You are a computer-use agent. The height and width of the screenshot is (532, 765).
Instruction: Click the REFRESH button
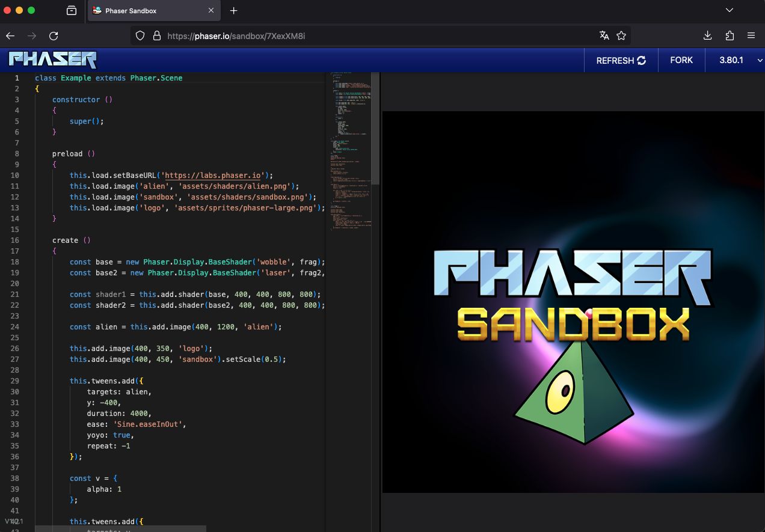pyautogui.click(x=621, y=60)
